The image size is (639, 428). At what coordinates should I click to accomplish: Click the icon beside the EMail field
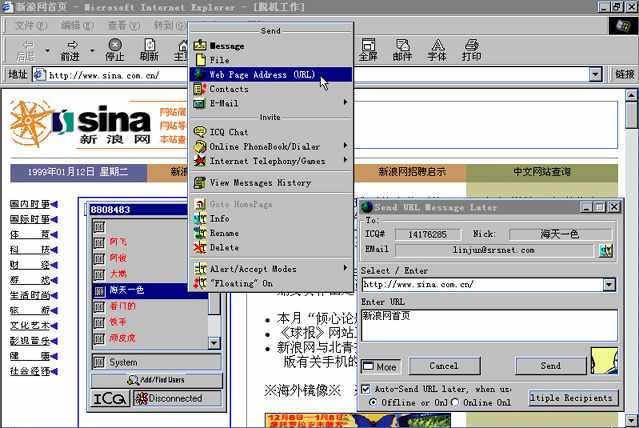tap(606, 250)
